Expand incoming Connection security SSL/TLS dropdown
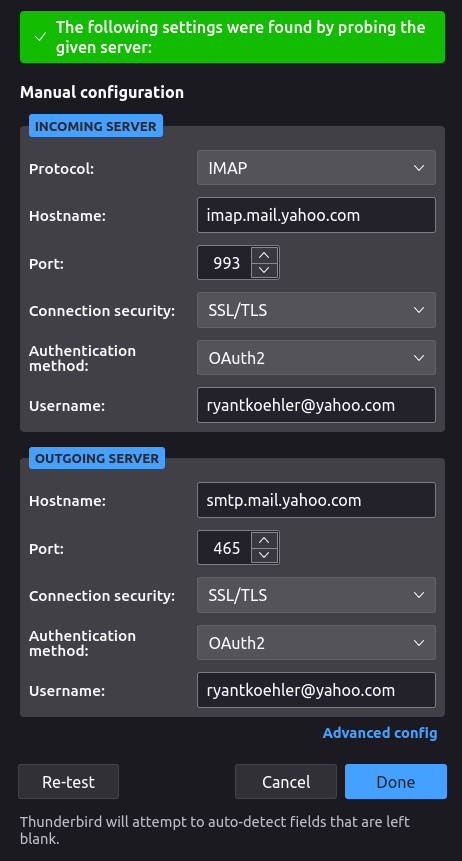Screen dimensions: 462x861 [x=316, y=310]
